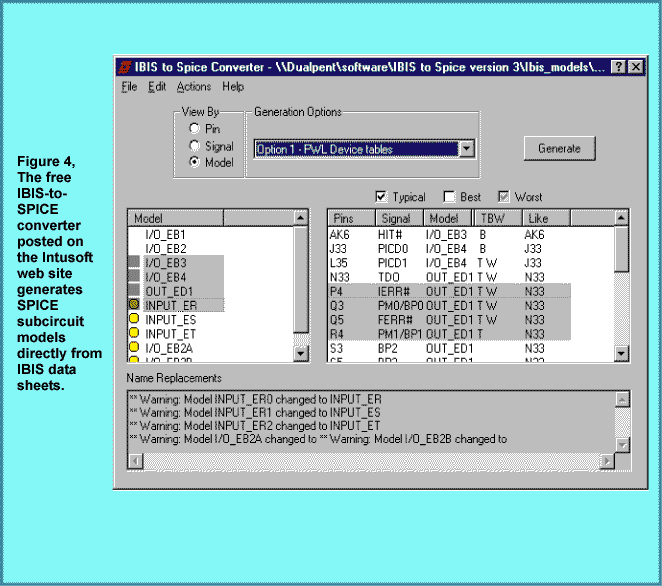This screenshot has width=662, height=586.
Task: Open the Generation Options dropdown arrow
Action: [465, 149]
